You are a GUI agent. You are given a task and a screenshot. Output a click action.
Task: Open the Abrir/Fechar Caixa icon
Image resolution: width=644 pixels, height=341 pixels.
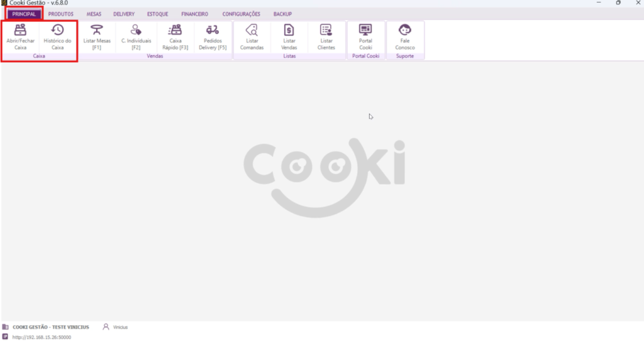(20, 36)
